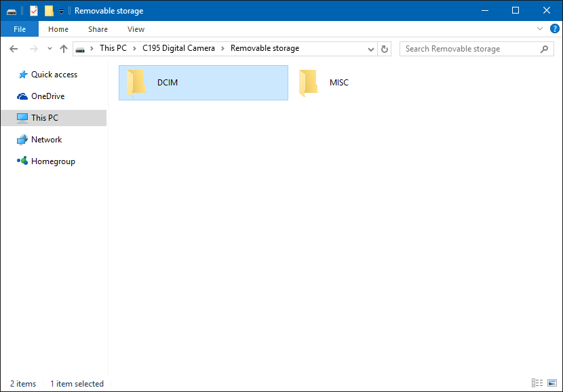Select Removable storage in address breadcrumb

point(265,48)
